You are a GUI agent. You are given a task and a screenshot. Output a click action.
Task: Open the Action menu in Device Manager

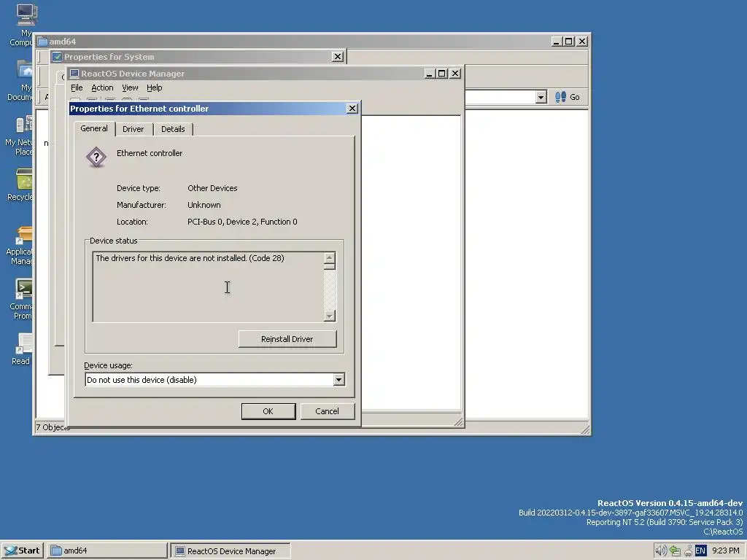pos(102,87)
